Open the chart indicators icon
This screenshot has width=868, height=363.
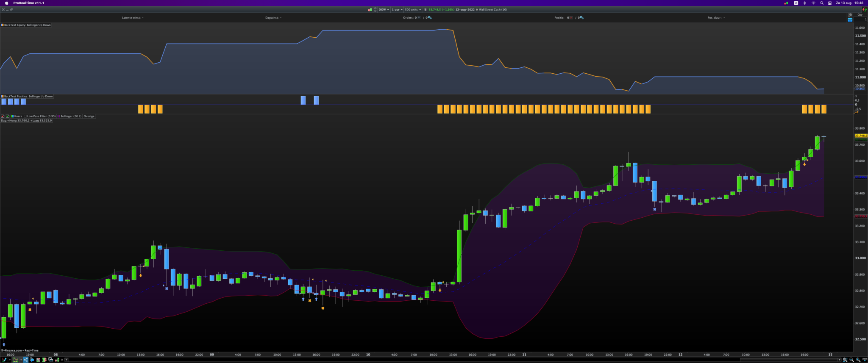point(16,360)
